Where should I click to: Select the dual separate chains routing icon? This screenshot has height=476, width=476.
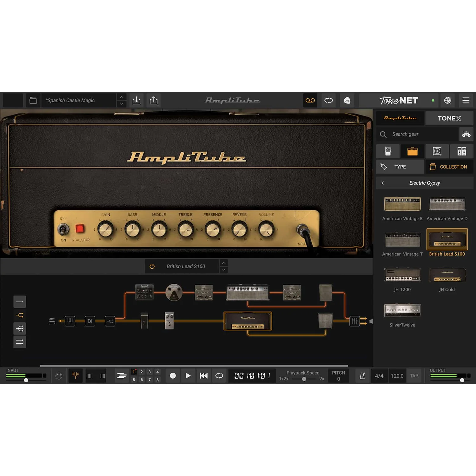point(20,342)
